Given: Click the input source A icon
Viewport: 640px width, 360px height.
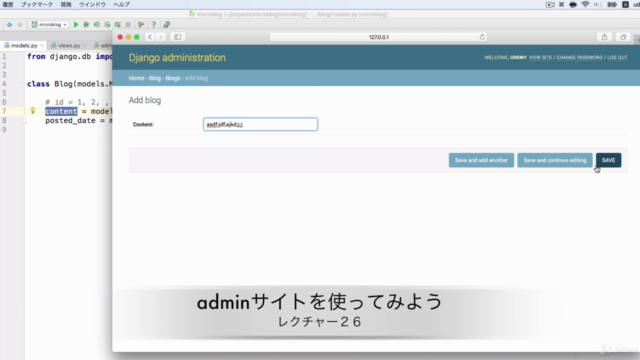Looking at the screenshot, I should (x=625, y=4).
